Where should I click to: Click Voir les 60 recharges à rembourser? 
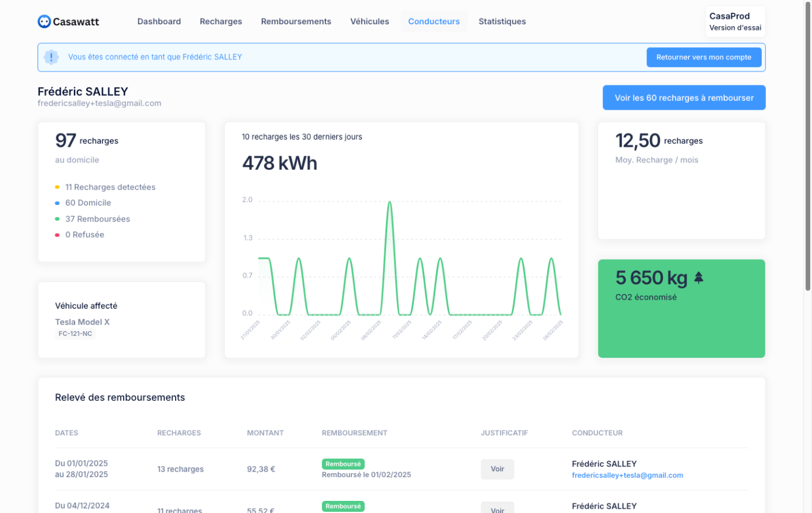684,98
